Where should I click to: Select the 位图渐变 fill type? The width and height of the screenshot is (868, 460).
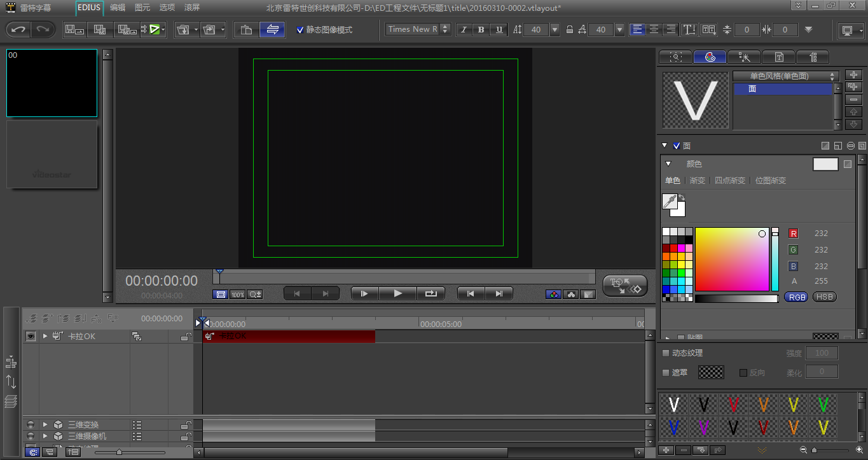tap(771, 181)
